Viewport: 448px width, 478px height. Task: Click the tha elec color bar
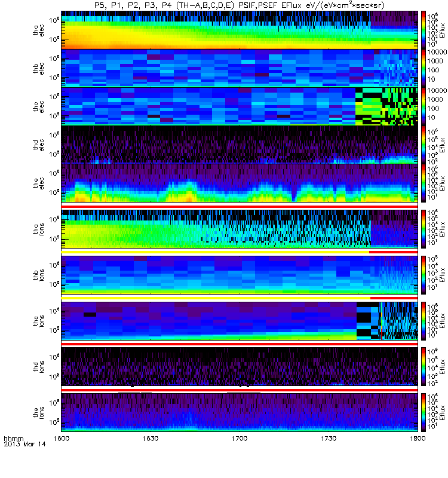click(424, 30)
